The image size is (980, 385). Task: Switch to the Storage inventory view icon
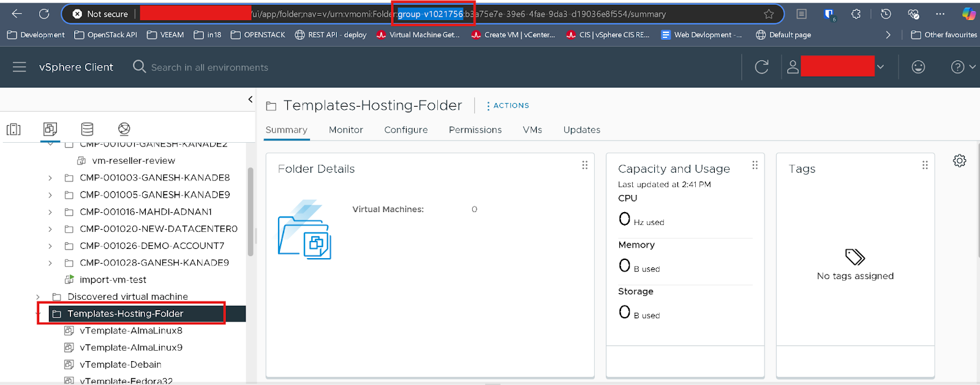click(87, 129)
